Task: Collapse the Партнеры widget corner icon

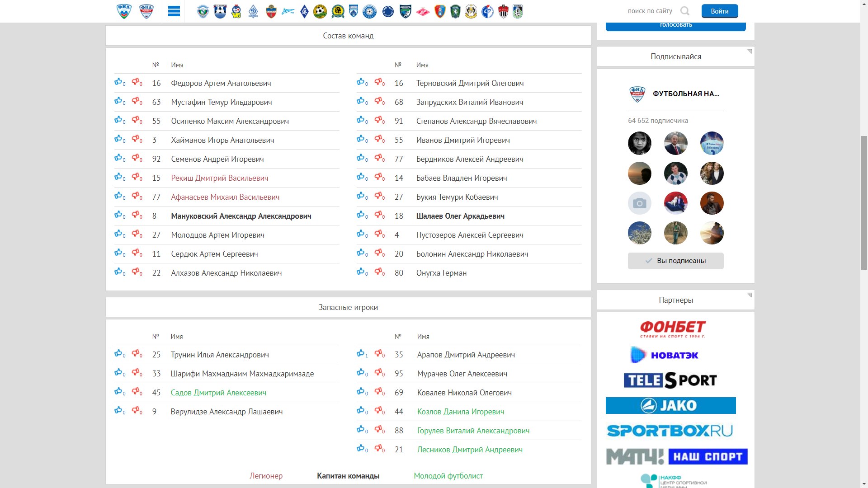Action: tap(749, 295)
